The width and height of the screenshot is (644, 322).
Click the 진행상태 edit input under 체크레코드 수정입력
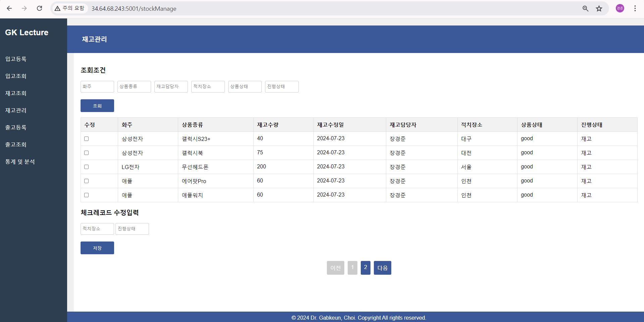(x=132, y=229)
